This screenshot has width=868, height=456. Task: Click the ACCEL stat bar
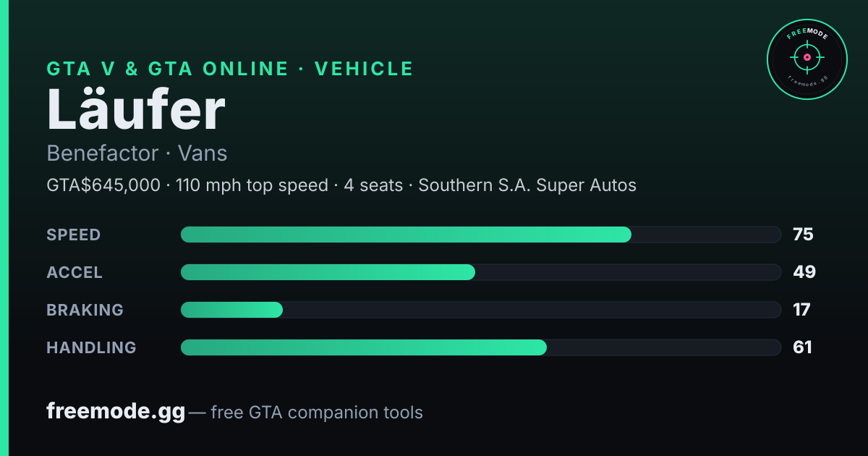(x=481, y=272)
